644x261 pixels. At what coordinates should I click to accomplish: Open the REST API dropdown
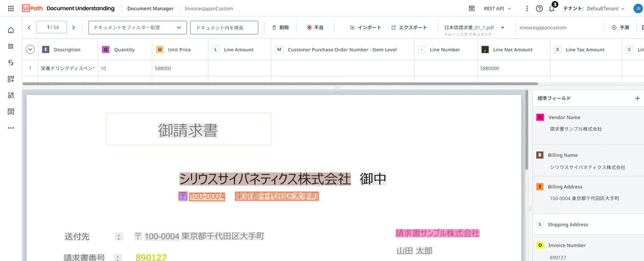point(497,8)
